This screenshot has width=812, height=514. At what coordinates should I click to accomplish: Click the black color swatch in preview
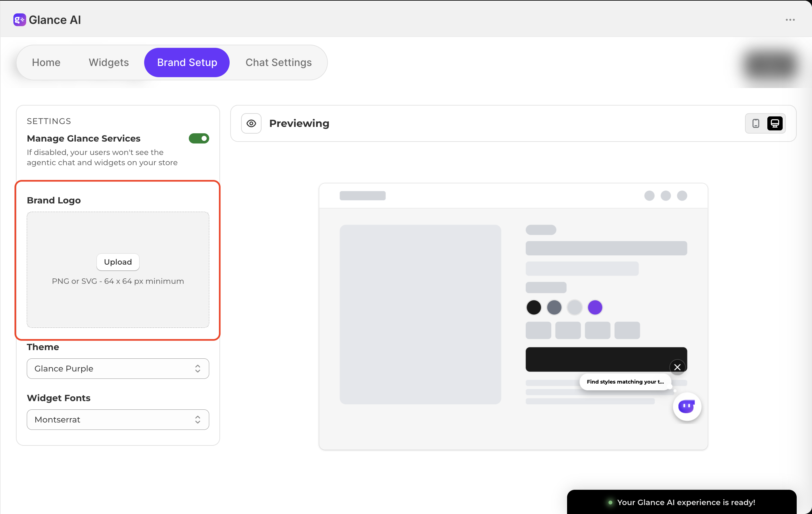coord(534,307)
